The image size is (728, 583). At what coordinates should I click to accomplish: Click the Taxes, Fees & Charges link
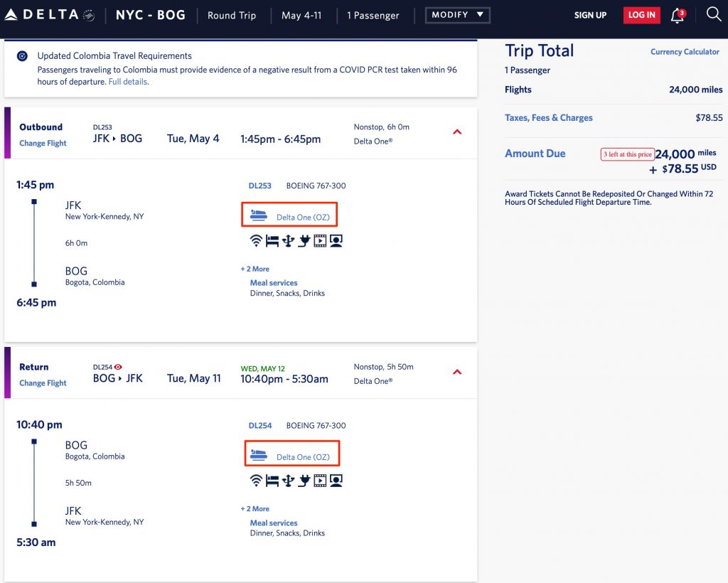click(548, 118)
